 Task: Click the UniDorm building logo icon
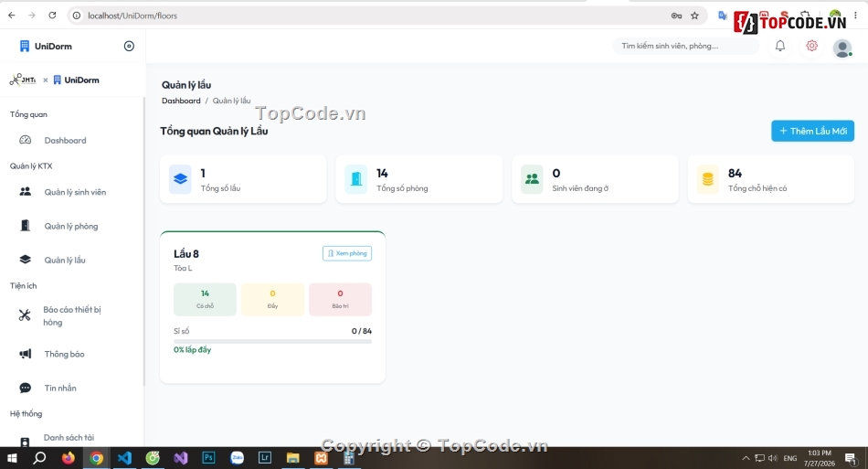click(x=25, y=46)
